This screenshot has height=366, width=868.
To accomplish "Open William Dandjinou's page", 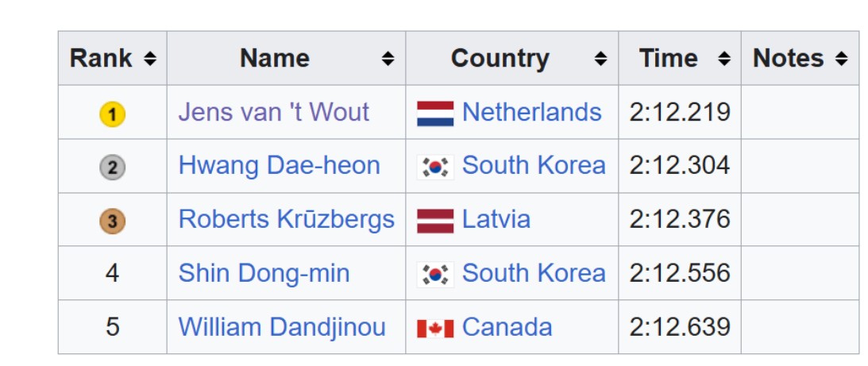I will click(x=282, y=327).
